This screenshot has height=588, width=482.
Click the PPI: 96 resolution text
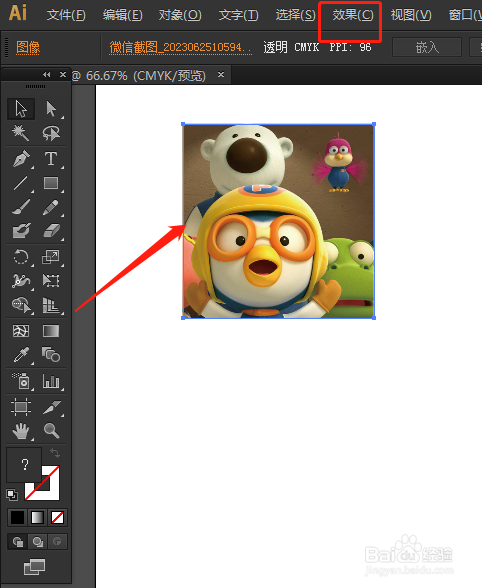pyautogui.click(x=350, y=48)
